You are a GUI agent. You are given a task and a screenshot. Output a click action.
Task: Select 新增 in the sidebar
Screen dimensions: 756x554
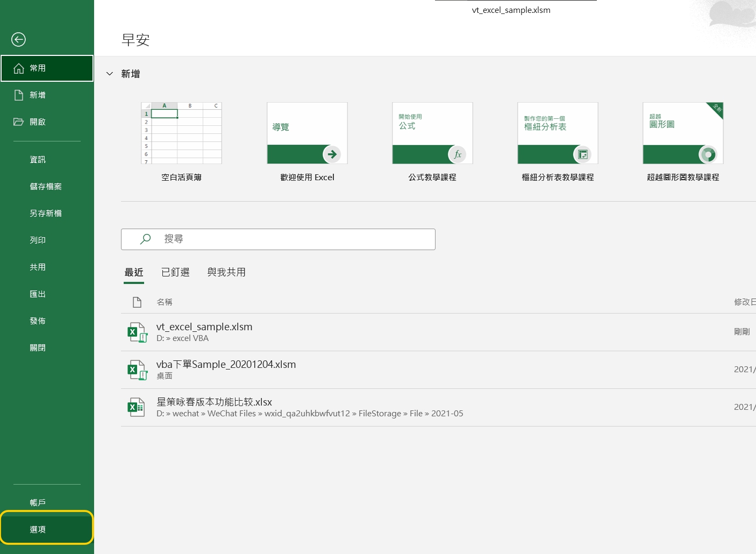47,95
